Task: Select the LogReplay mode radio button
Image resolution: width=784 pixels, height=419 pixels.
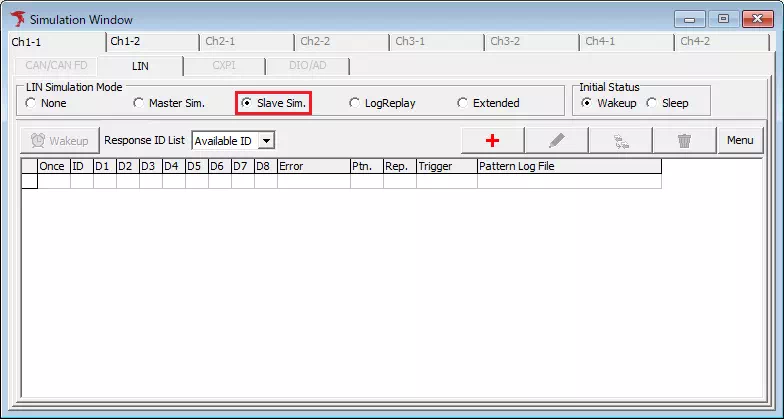Action: click(355, 103)
